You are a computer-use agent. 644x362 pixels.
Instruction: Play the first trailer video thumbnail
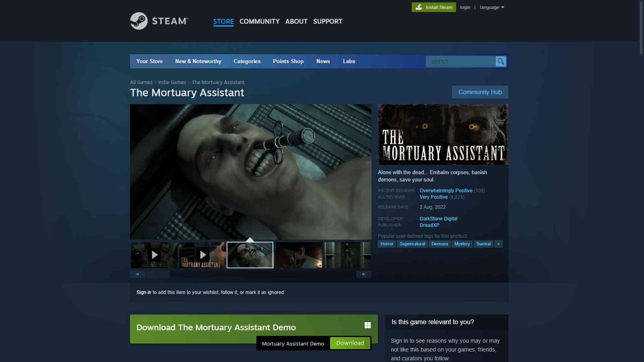pyautogui.click(x=154, y=255)
